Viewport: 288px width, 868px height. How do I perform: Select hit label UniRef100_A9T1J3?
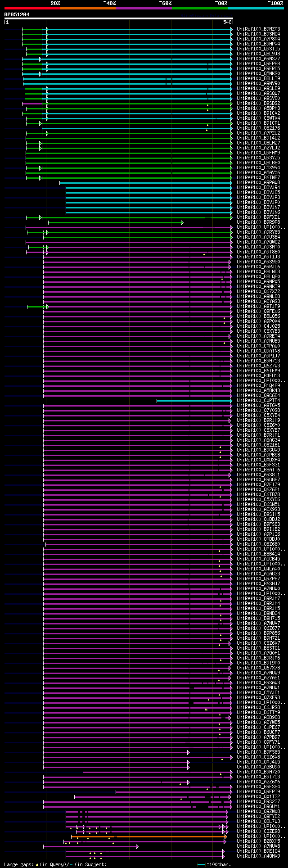tap(258, 257)
